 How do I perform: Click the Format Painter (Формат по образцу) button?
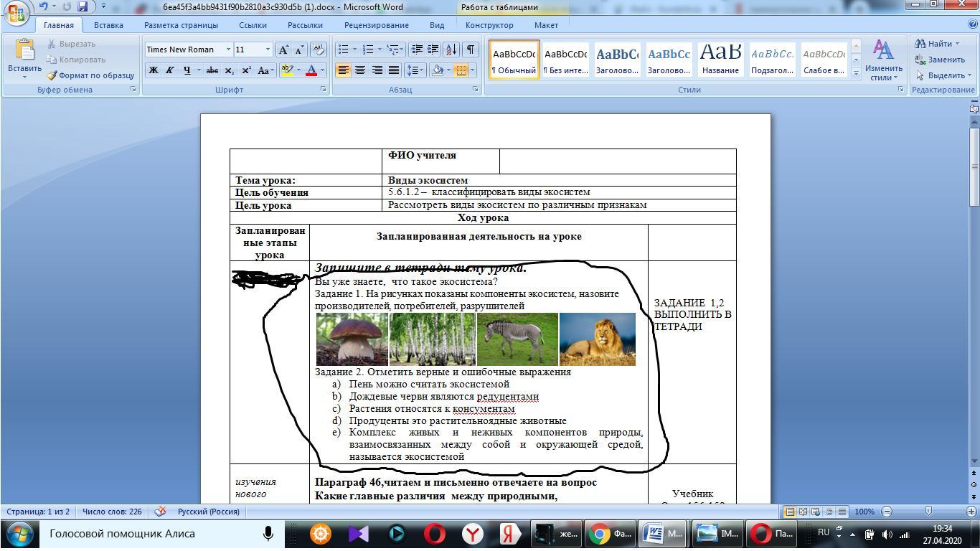tap(90, 75)
